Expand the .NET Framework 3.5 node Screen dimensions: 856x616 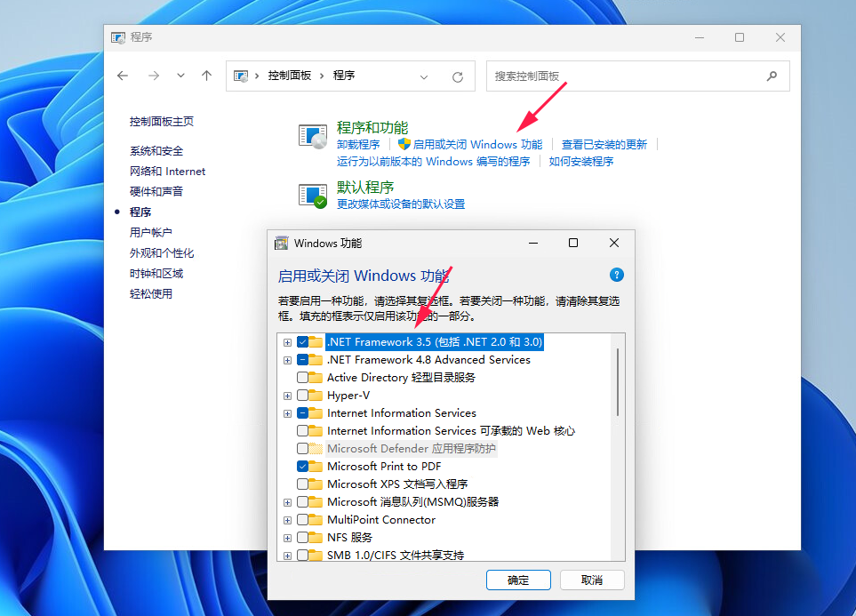(x=287, y=342)
